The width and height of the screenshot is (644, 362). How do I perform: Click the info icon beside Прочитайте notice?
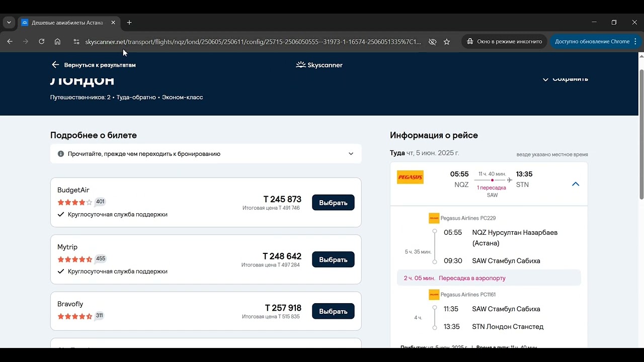(x=61, y=154)
